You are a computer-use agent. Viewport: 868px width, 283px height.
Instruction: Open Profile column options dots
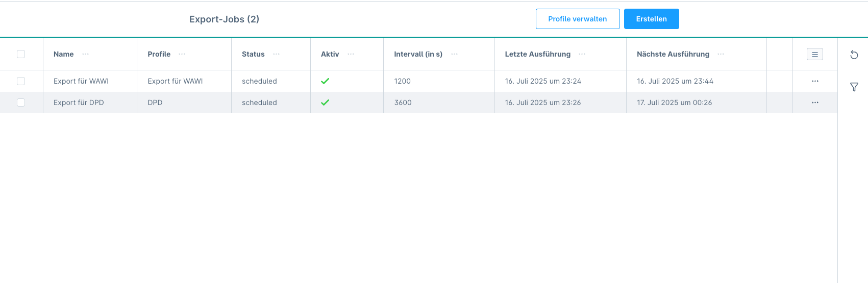(x=182, y=54)
